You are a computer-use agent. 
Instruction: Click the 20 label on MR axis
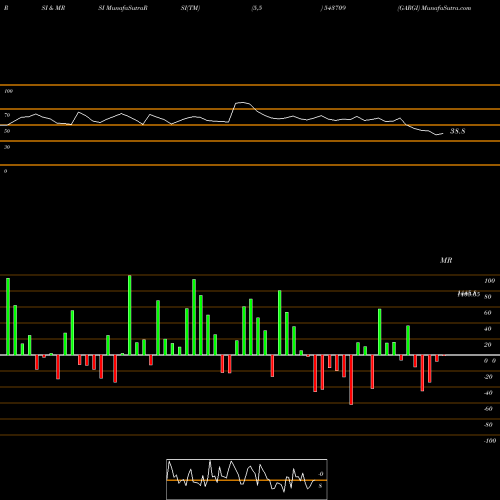point(488,345)
